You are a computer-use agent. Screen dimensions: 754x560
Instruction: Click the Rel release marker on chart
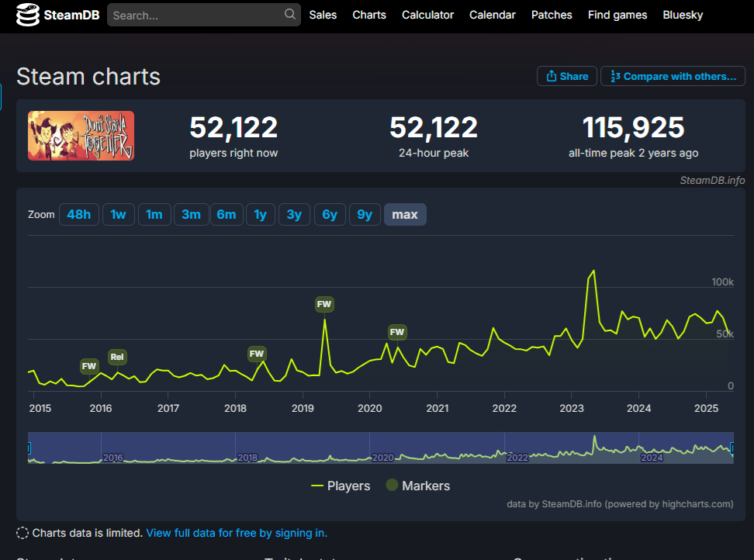coord(117,357)
